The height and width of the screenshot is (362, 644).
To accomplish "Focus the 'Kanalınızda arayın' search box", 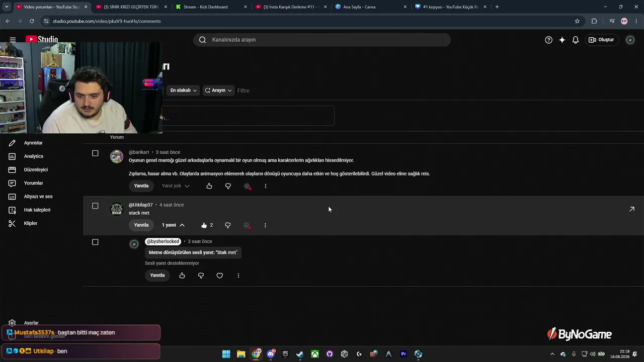I will [322, 40].
